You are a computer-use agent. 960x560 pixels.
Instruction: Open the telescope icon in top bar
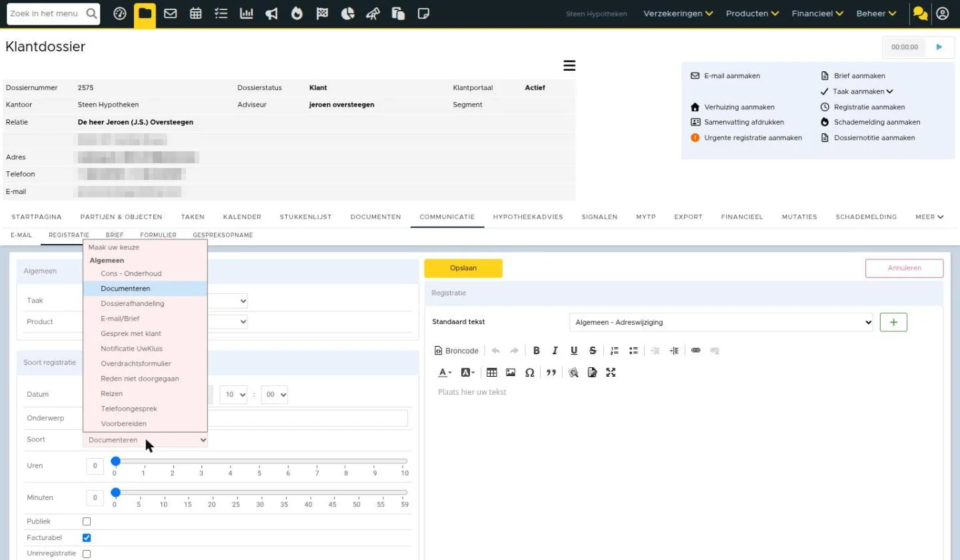click(373, 13)
